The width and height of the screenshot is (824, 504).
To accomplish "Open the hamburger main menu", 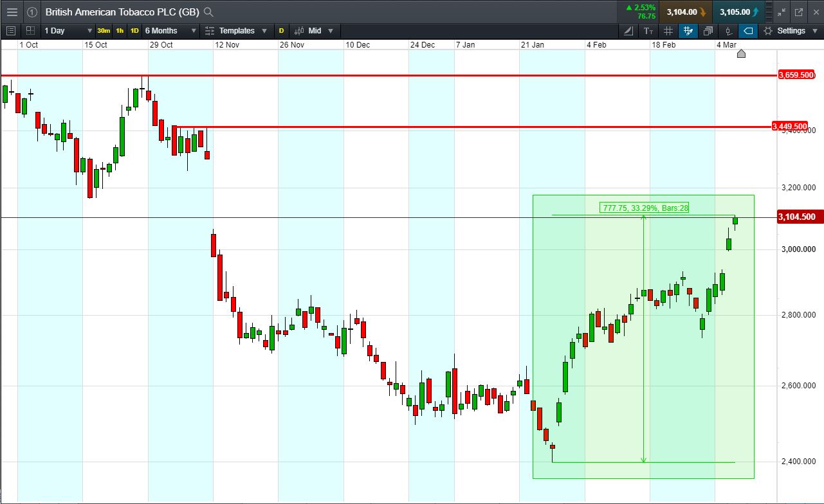I will coord(12,12).
